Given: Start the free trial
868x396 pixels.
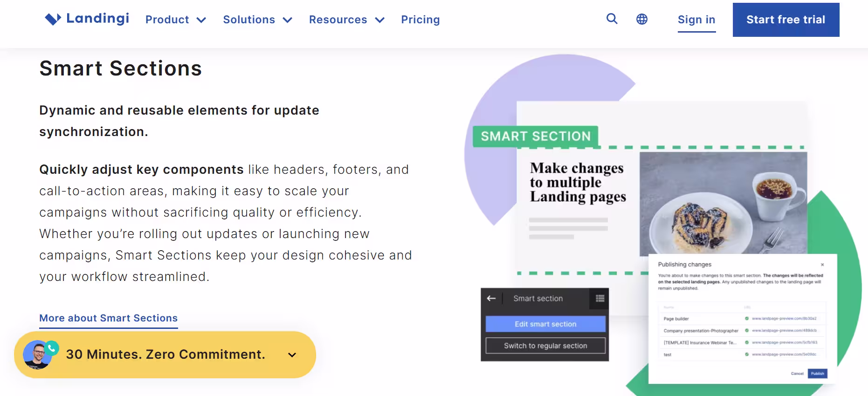Looking at the screenshot, I should point(786,20).
